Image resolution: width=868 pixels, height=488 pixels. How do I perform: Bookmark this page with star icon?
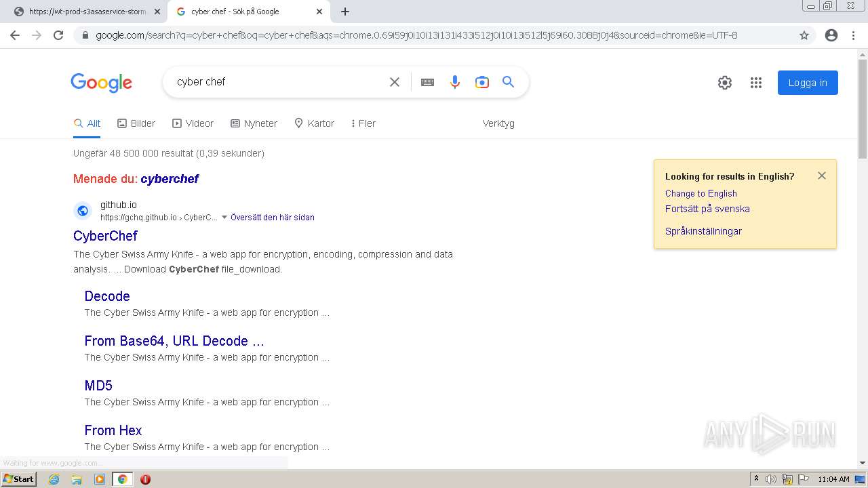pos(804,35)
